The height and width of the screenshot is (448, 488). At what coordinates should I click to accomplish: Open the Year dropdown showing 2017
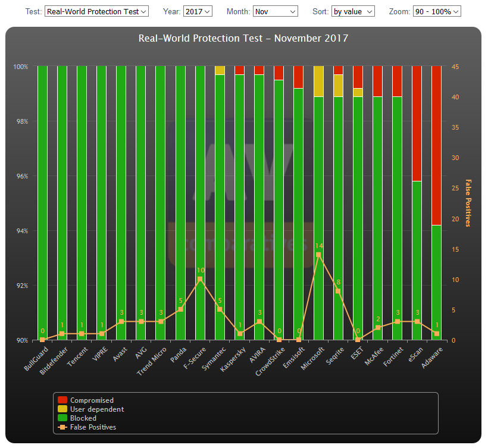(198, 11)
